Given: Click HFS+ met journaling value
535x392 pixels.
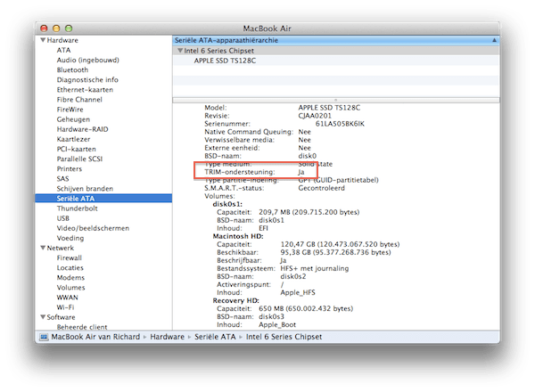Looking at the screenshot, I should 314,268.
